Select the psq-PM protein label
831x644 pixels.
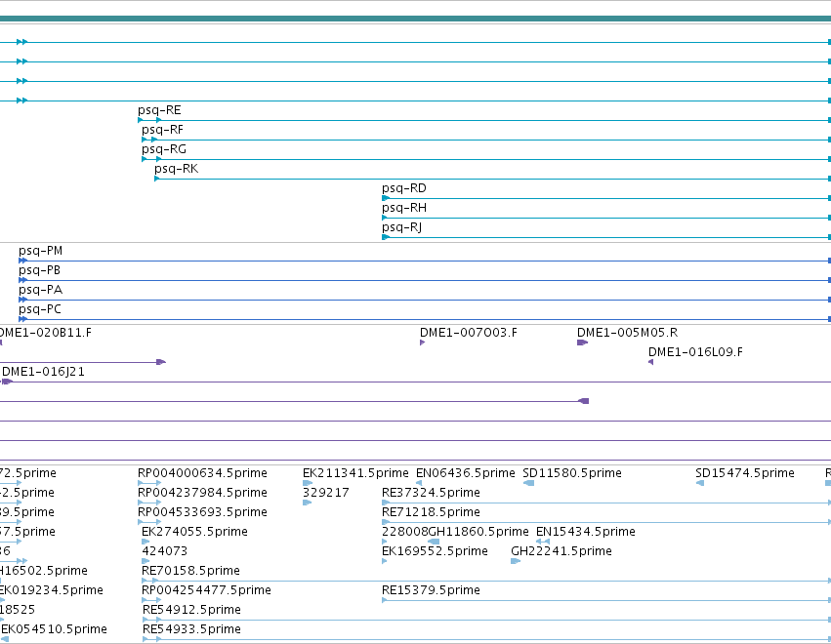pyautogui.click(x=40, y=251)
